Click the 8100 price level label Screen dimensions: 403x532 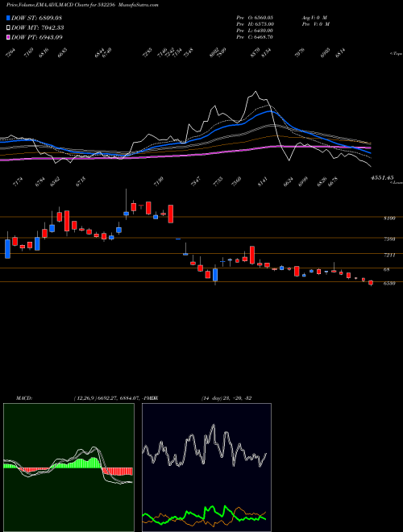click(x=389, y=218)
